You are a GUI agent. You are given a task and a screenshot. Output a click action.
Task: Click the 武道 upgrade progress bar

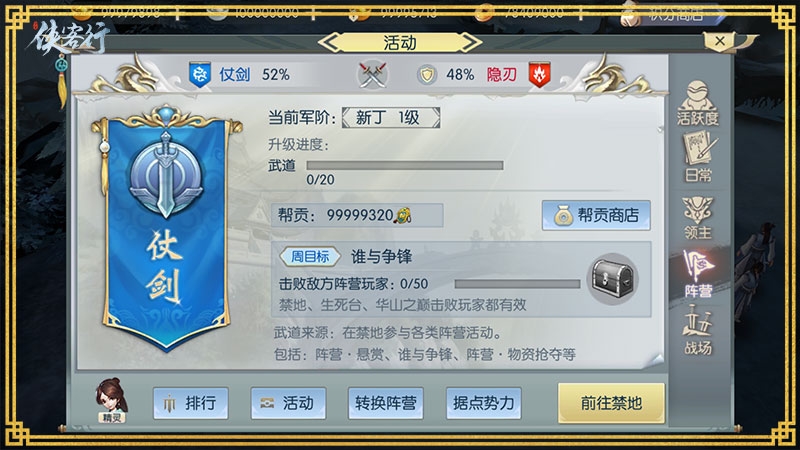[405, 165]
